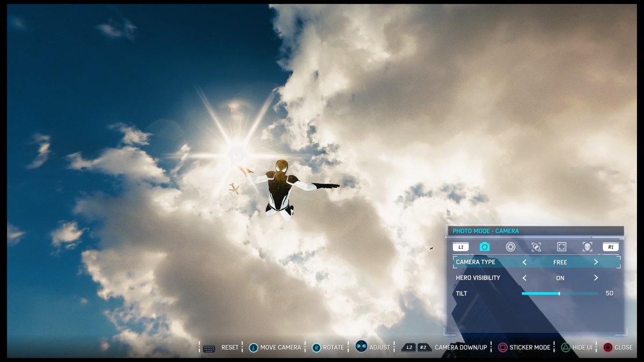644x362 pixels.
Task: Toggle Hero Visibility with right arrow
Action: coord(596,278)
